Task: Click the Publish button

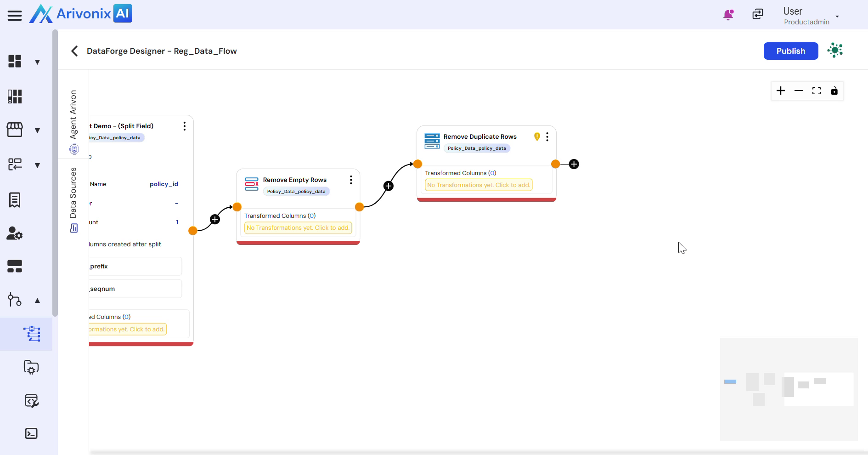Action: pos(790,51)
